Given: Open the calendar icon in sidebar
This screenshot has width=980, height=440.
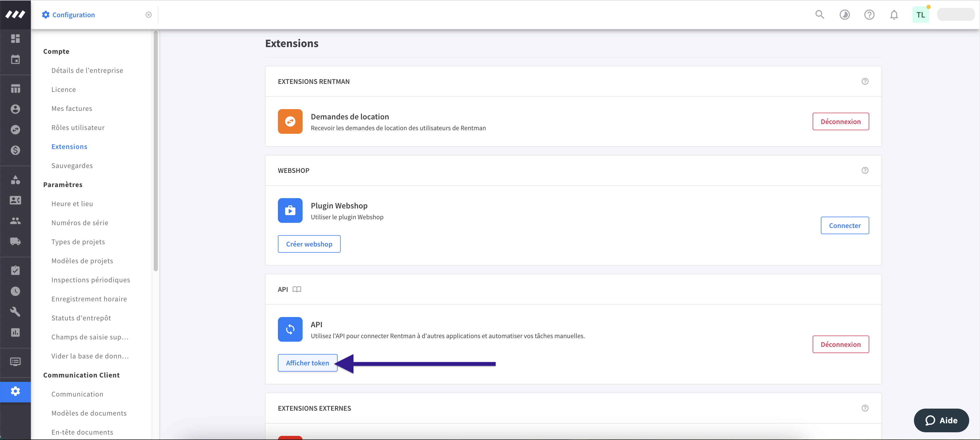Looking at the screenshot, I should click(x=15, y=59).
